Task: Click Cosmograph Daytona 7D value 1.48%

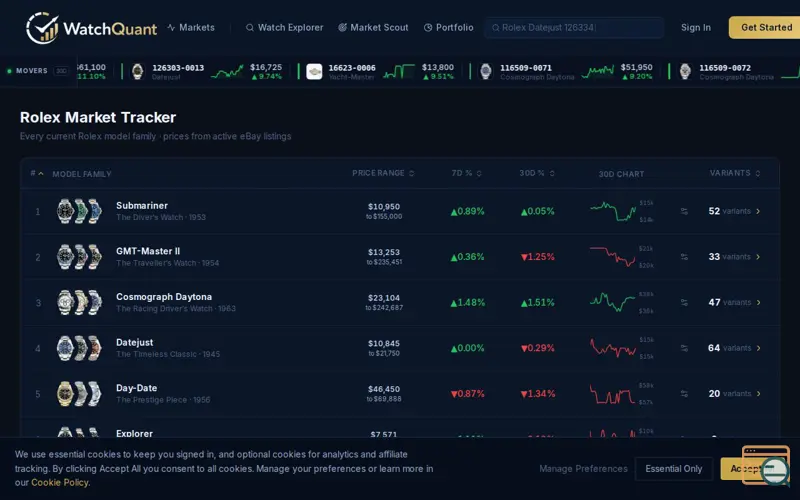Action: tap(468, 303)
